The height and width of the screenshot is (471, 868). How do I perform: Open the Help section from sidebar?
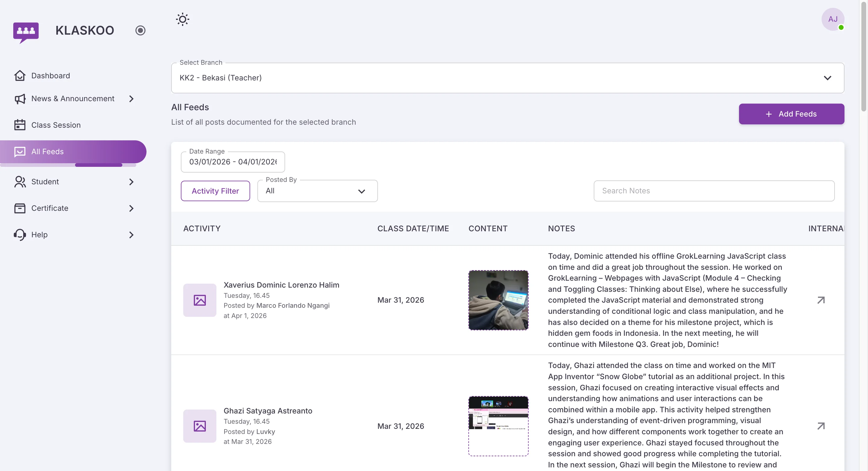click(x=39, y=235)
